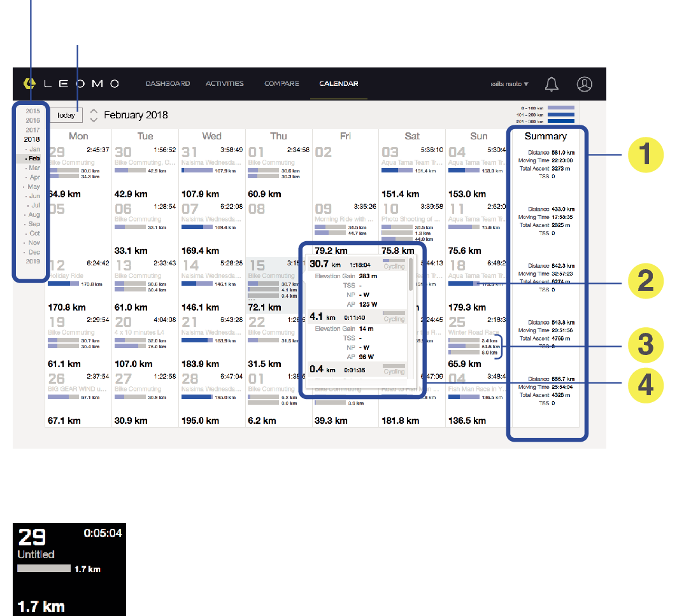
Task: Go to next month with down chevron
Action: point(94,119)
